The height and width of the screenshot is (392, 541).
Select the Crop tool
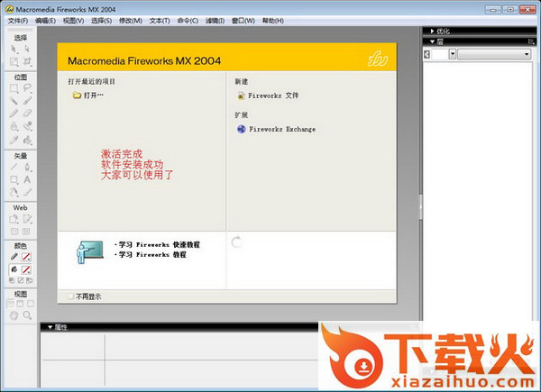point(27,61)
